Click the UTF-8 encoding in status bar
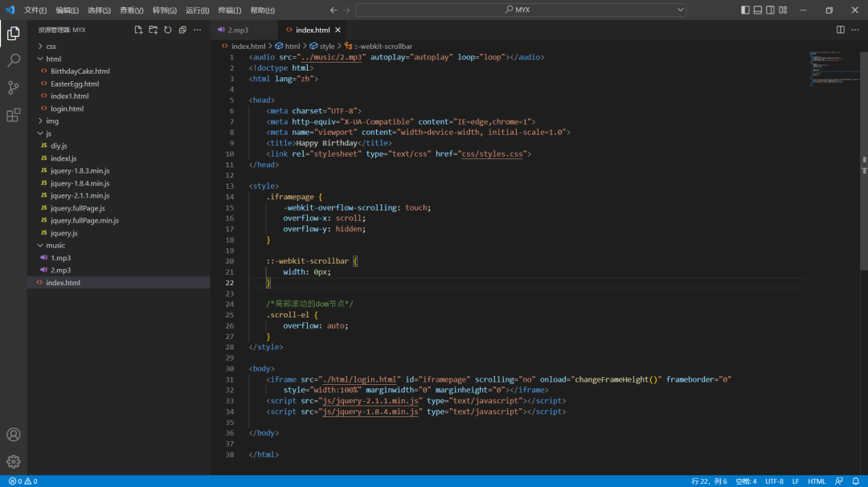Image resolution: width=868 pixels, height=487 pixels. point(774,481)
